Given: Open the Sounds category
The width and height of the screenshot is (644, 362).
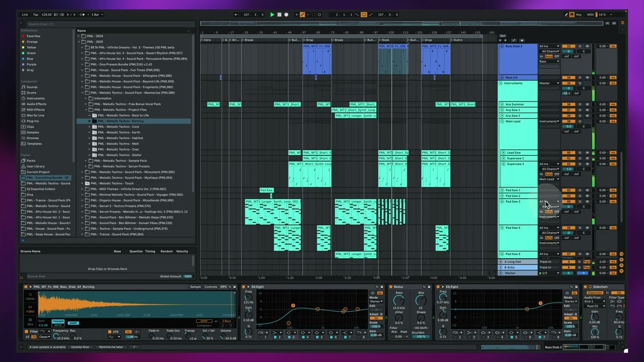Looking at the screenshot, I should tap(32, 87).
